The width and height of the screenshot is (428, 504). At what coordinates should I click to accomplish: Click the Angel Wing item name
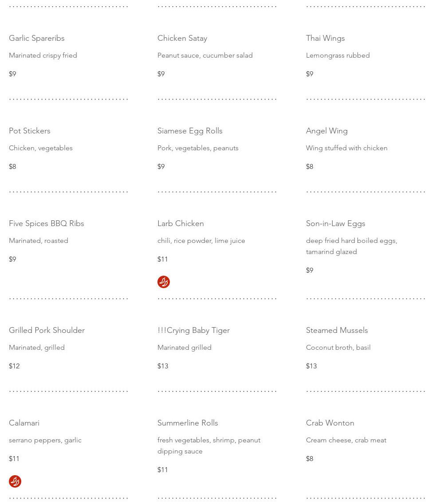coord(327,131)
